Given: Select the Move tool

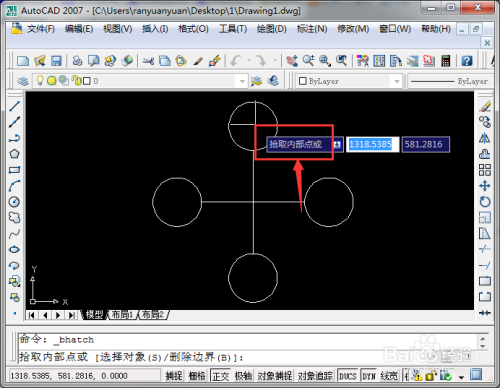Looking at the screenshot, I should pyautogui.click(x=485, y=186).
